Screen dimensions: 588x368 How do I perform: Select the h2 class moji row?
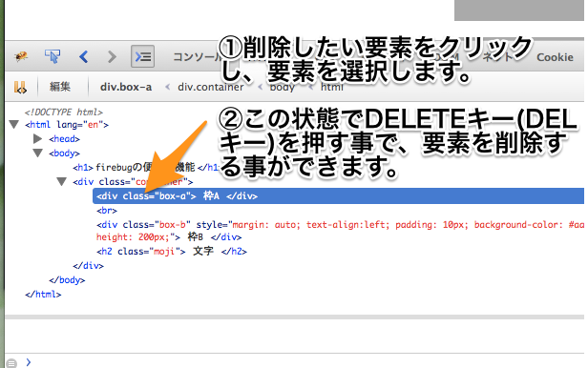click(x=172, y=251)
